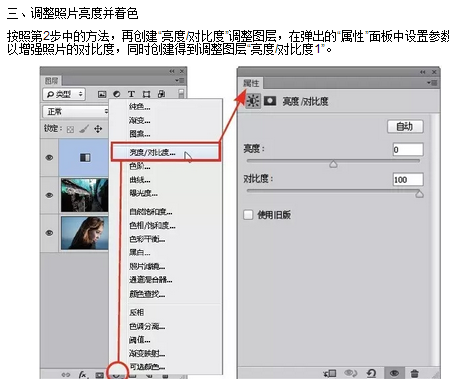Screen dimensions: 449x379
Task: Collapse the Properties panel double-arrow icon
Action: pos(423,72)
